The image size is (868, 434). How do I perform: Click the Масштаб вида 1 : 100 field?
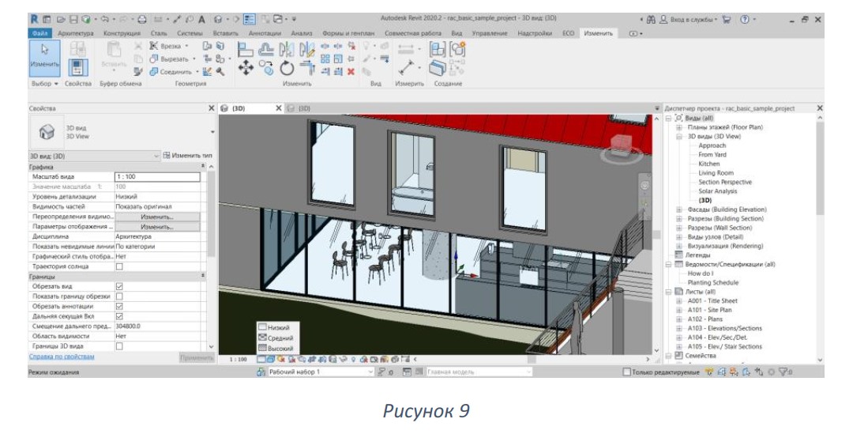coord(157,177)
